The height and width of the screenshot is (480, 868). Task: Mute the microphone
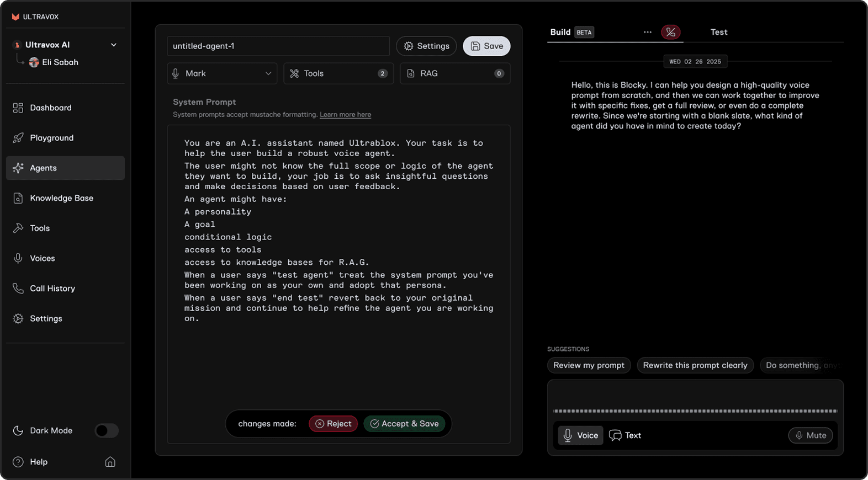[x=811, y=435]
